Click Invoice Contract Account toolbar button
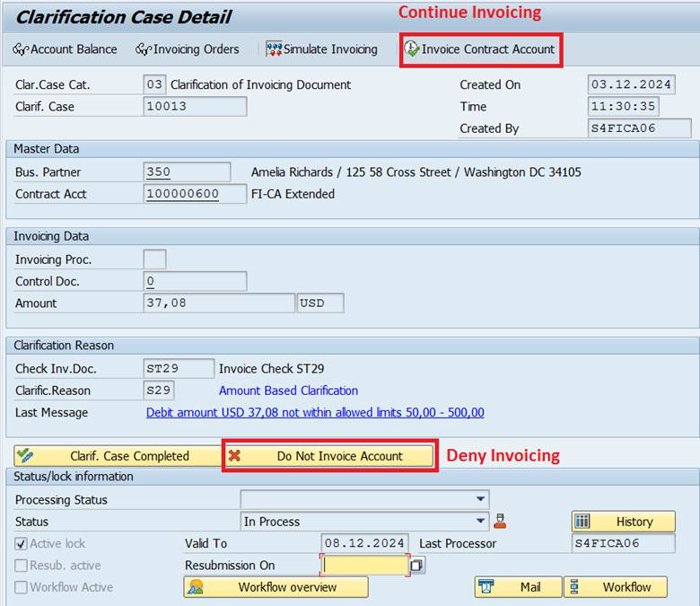 (480, 49)
